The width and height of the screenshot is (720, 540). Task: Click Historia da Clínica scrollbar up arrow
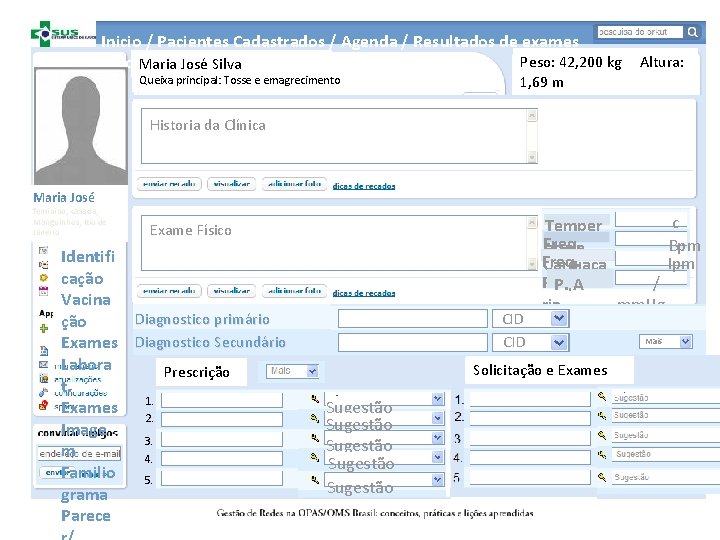coord(532,115)
